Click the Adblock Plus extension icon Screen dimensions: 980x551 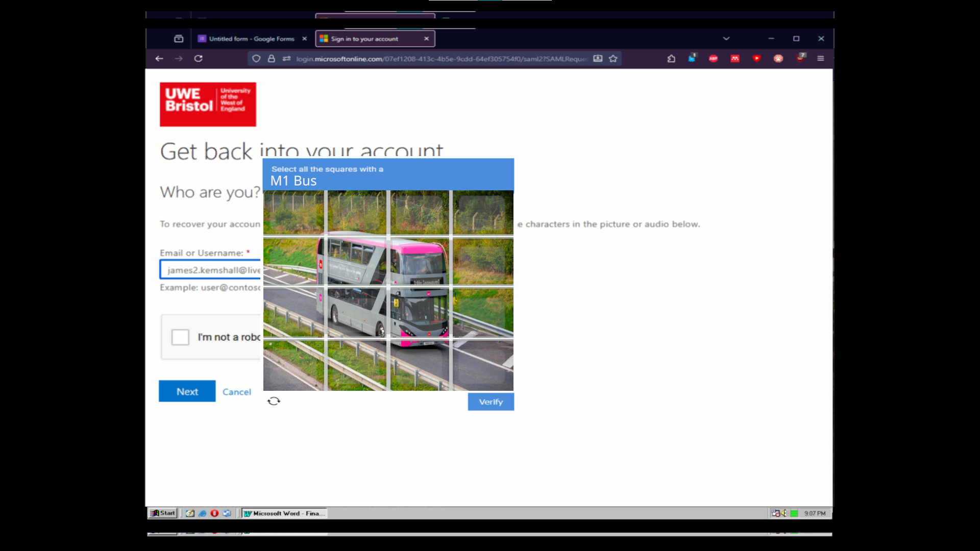[713, 59]
